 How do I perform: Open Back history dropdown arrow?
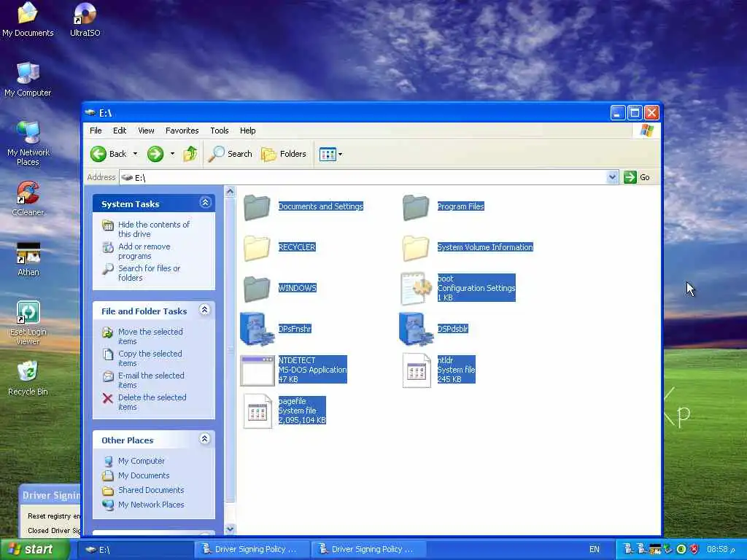pyautogui.click(x=135, y=154)
